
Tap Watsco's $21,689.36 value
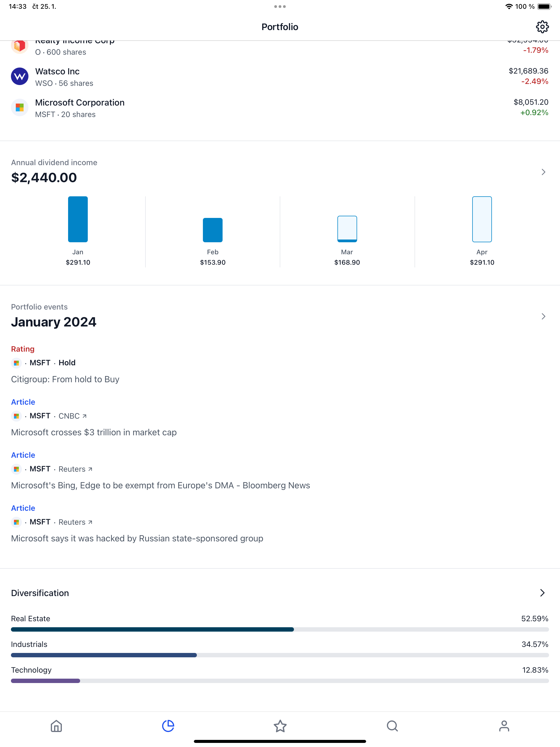coord(528,71)
